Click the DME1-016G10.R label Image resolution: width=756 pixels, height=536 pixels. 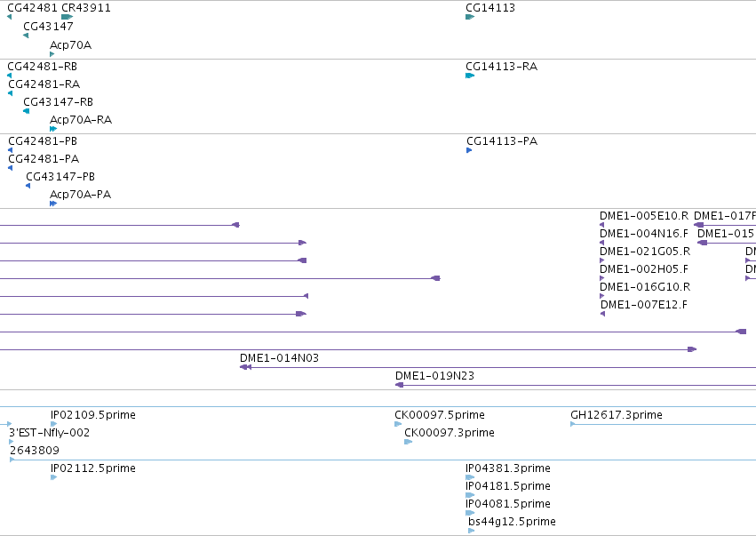[x=645, y=287]
